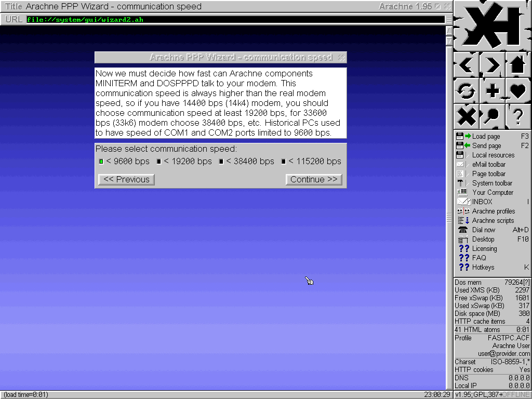The width and height of the screenshot is (532, 399).
Task: Select the < 19200 bps radio option
Action: (x=158, y=162)
